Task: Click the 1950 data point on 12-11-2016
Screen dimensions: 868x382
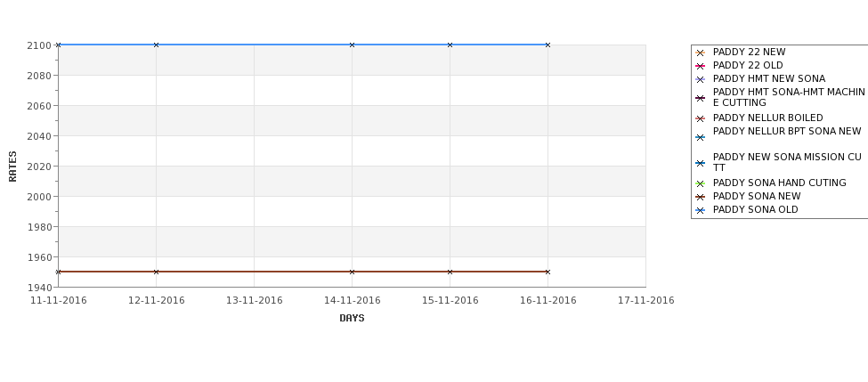Action: pyautogui.click(x=156, y=272)
